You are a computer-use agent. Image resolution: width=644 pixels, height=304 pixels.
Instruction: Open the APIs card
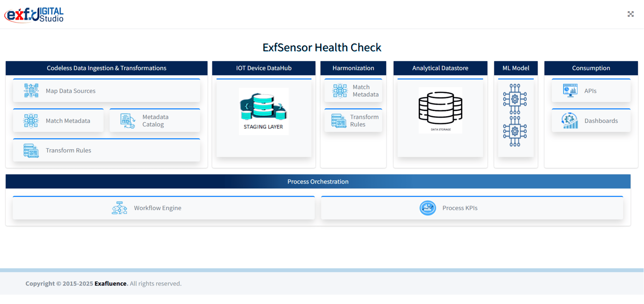tap(591, 91)
